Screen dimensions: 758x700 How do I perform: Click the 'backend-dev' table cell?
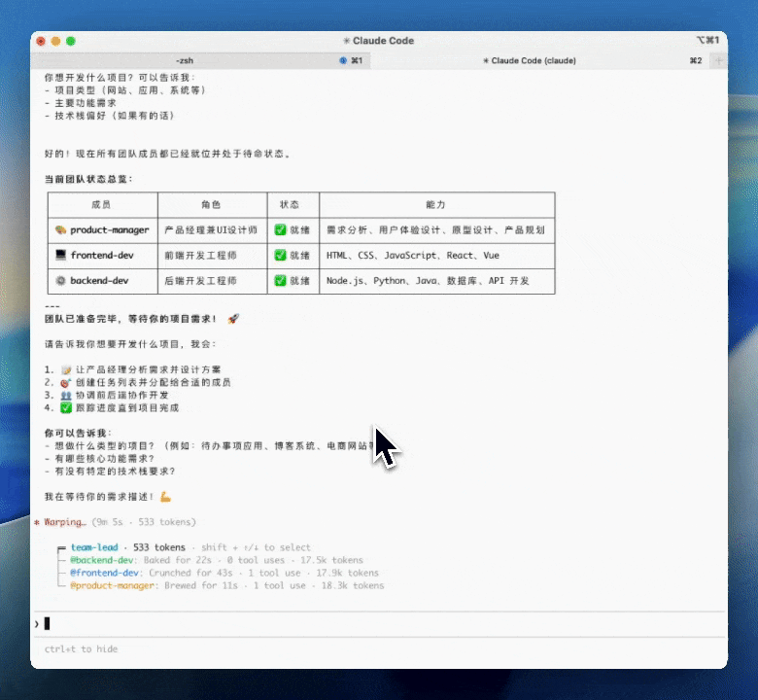tap(102, 281)
